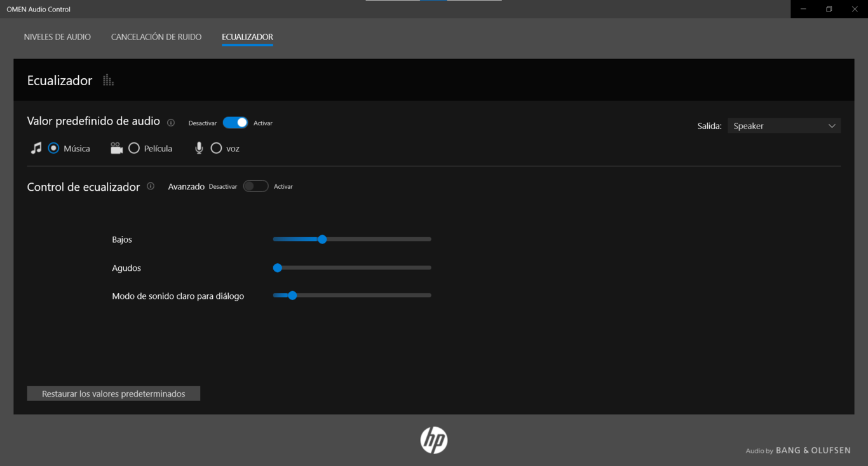This screenshot has width=868, height=466.
Task: Switch to Niveles de Audio tab
Action: pyautogui.click(x=57, y=37)
